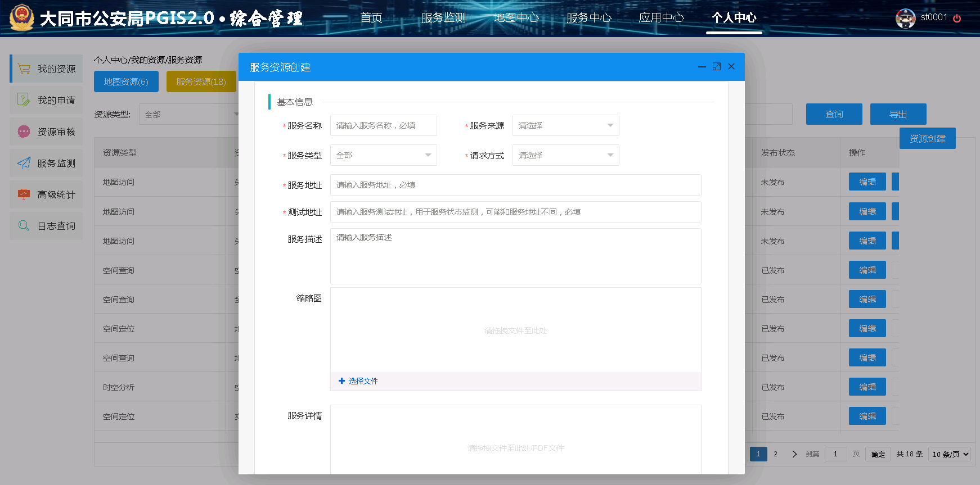Click 编辑 in 时空分析 row
This screenshot has width=980, height=485.
tap(867, 387)
